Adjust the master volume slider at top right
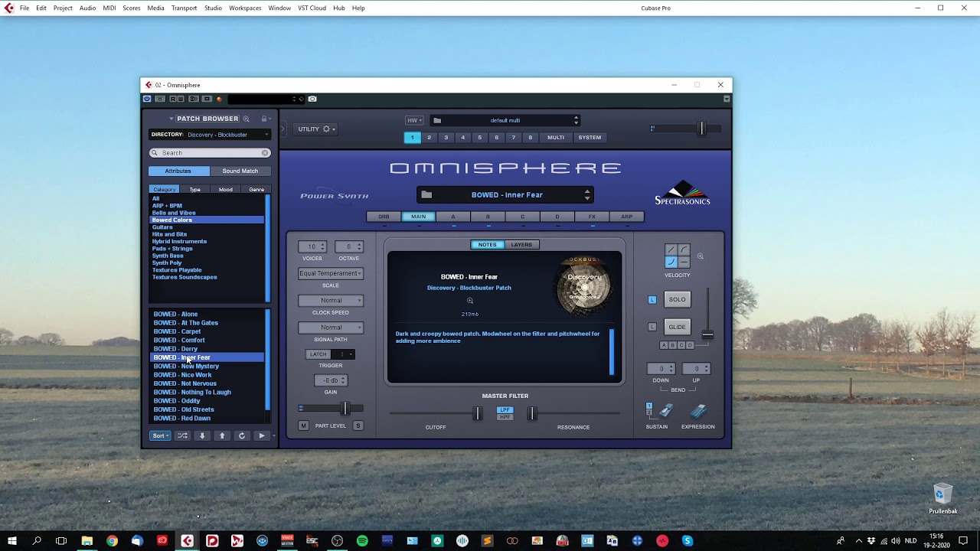The image size is (980, 551). pyautogui.click(x=701, y=129)
